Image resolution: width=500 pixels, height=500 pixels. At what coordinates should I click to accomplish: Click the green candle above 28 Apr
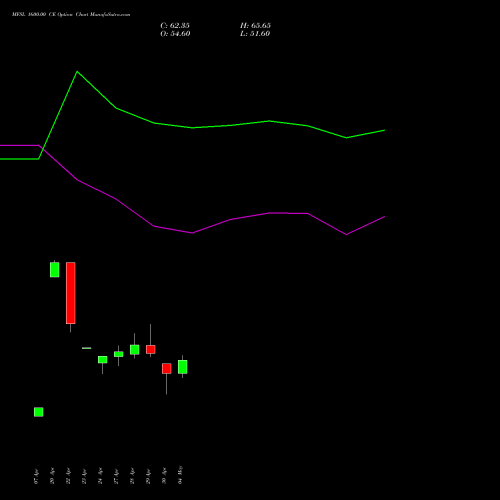click(135, 350)
